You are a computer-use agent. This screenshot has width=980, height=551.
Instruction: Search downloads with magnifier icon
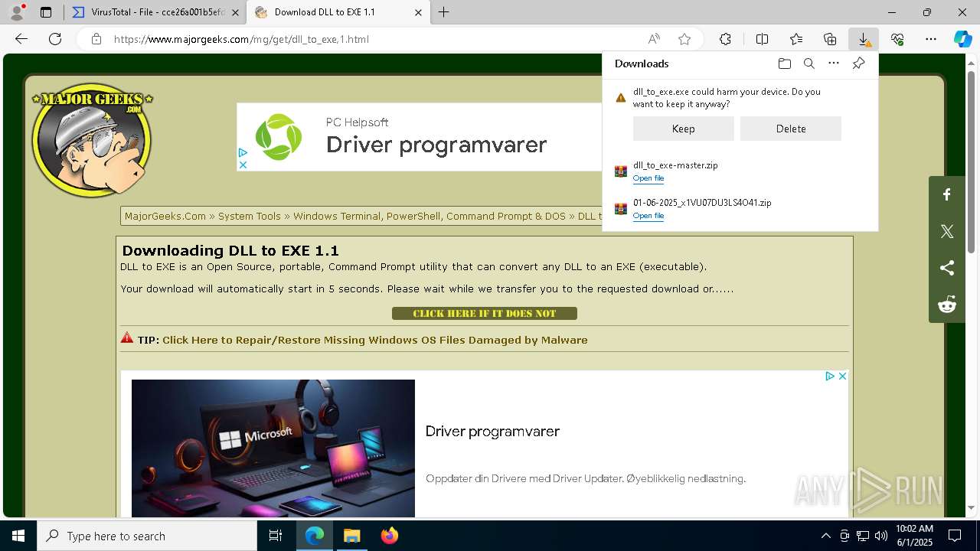coord(808,64)
